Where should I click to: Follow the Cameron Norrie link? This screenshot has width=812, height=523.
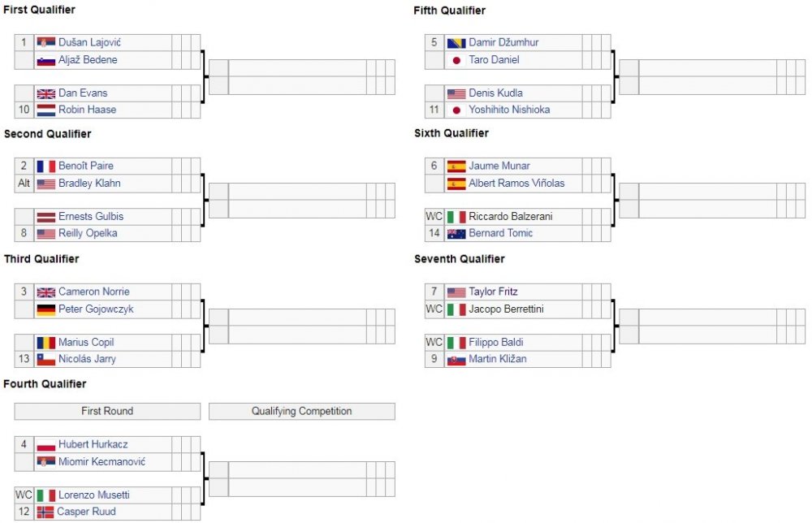point(93,292)
